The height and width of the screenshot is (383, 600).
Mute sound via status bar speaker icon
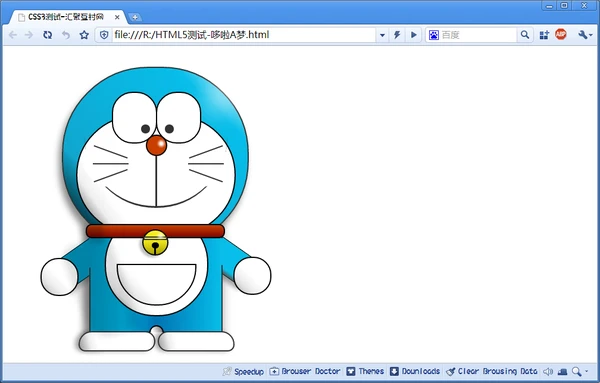coord(548,371)
